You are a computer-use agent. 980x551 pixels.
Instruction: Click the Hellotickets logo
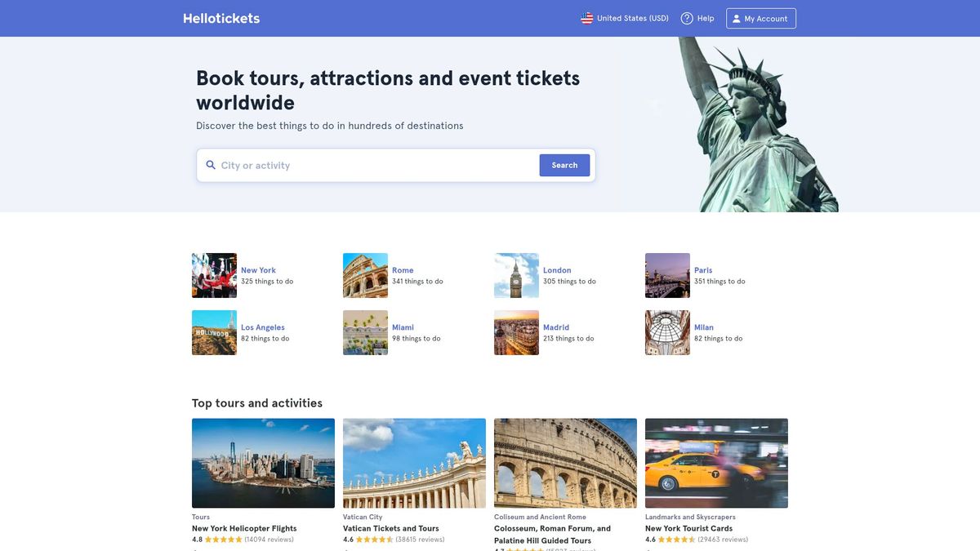pos(220,17)
